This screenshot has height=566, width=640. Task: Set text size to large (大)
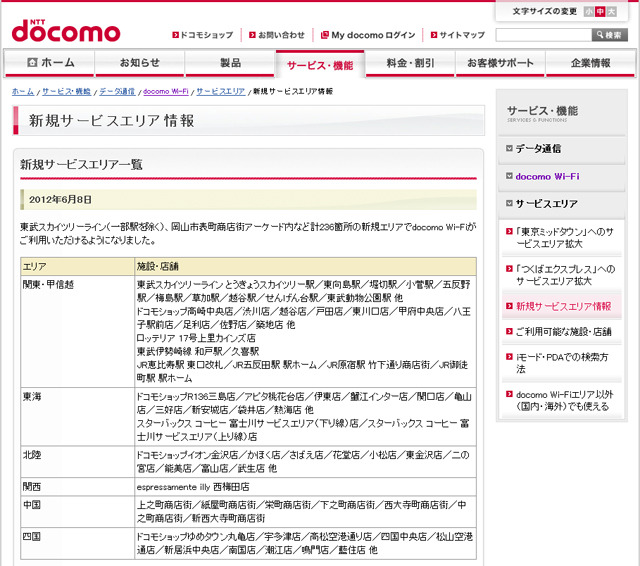611,12
